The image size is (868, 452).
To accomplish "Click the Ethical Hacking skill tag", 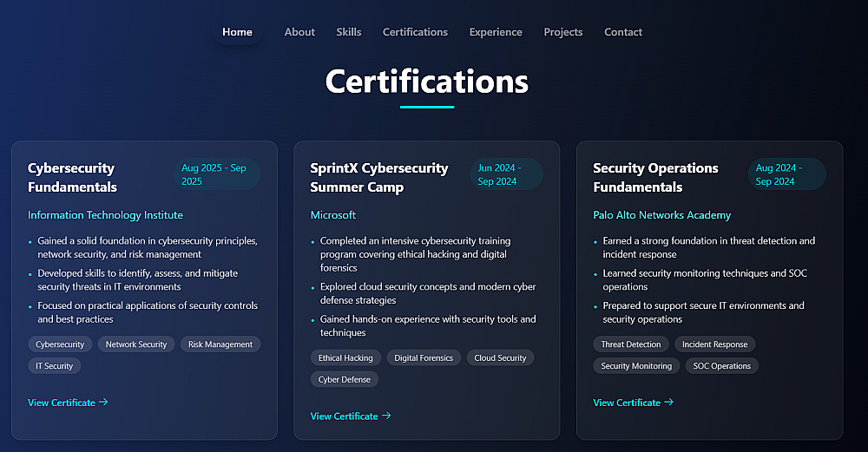I will [345, 358].
